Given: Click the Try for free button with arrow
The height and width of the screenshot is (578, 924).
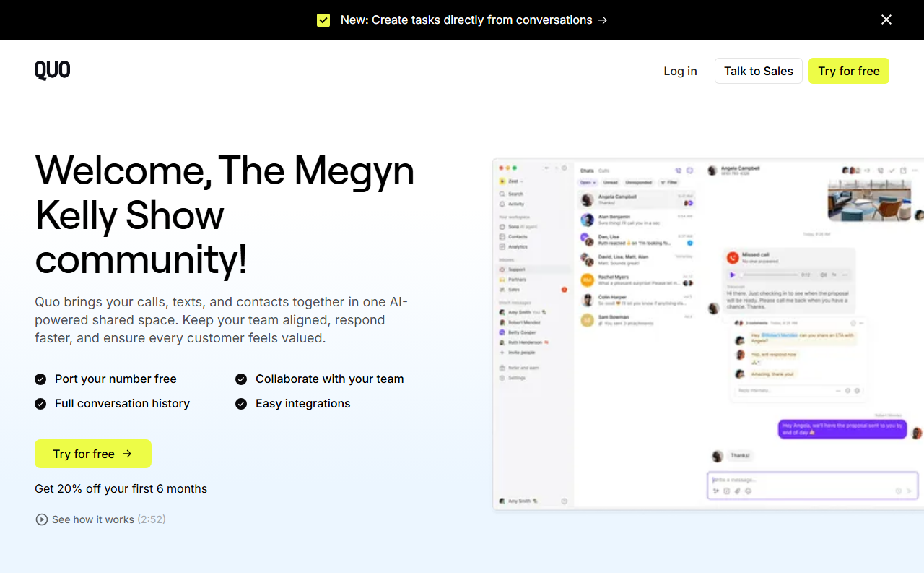Looking at the screenshot, I should tap(93, 454).
